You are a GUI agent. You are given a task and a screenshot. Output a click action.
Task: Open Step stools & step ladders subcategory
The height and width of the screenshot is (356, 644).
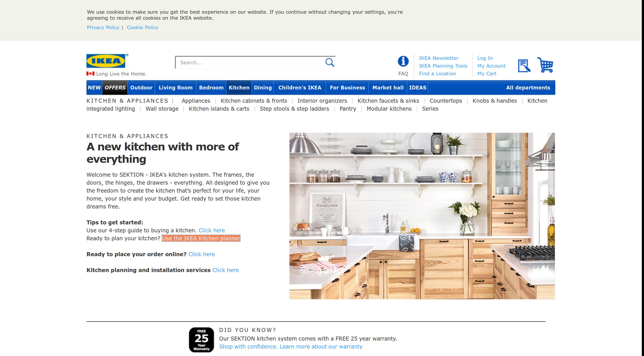click(294, 109)
